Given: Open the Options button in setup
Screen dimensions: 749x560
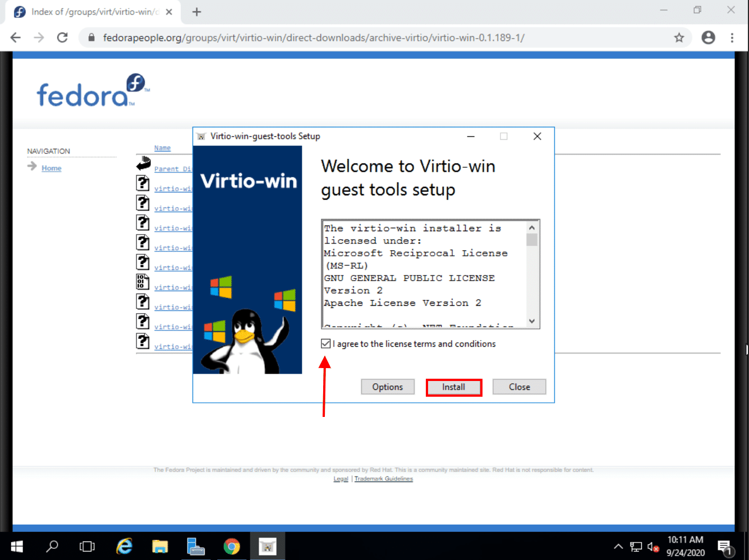Looking at the screenshot, I should (x=388, y=387).
